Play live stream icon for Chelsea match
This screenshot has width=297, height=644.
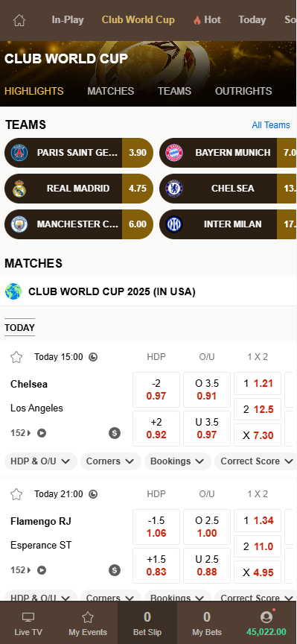[42, 433]
